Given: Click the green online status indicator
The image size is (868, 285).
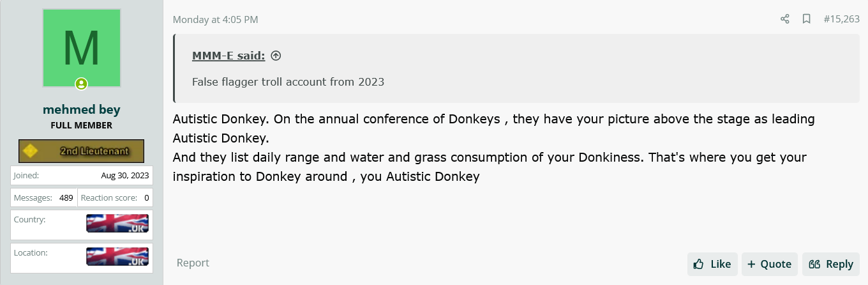Looking at the screenshot, I should [x=82, y=84].
